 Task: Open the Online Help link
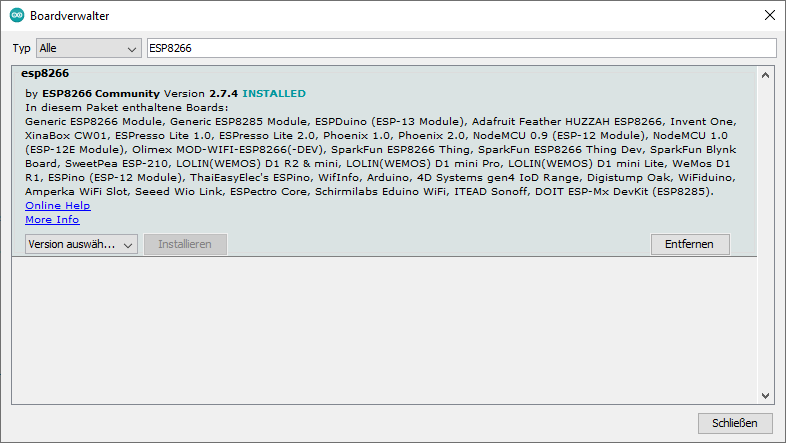click(57, 205)
